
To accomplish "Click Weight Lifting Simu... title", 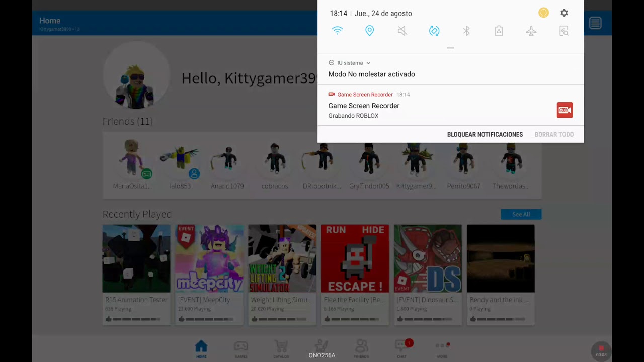I will 281,300.
